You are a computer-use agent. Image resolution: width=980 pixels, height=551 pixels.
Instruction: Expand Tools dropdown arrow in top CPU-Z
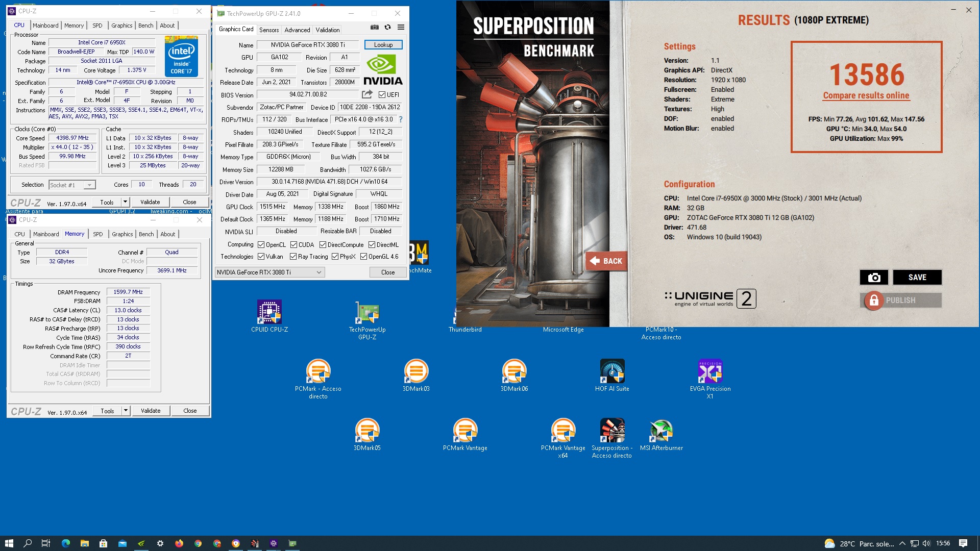[125, 202]
